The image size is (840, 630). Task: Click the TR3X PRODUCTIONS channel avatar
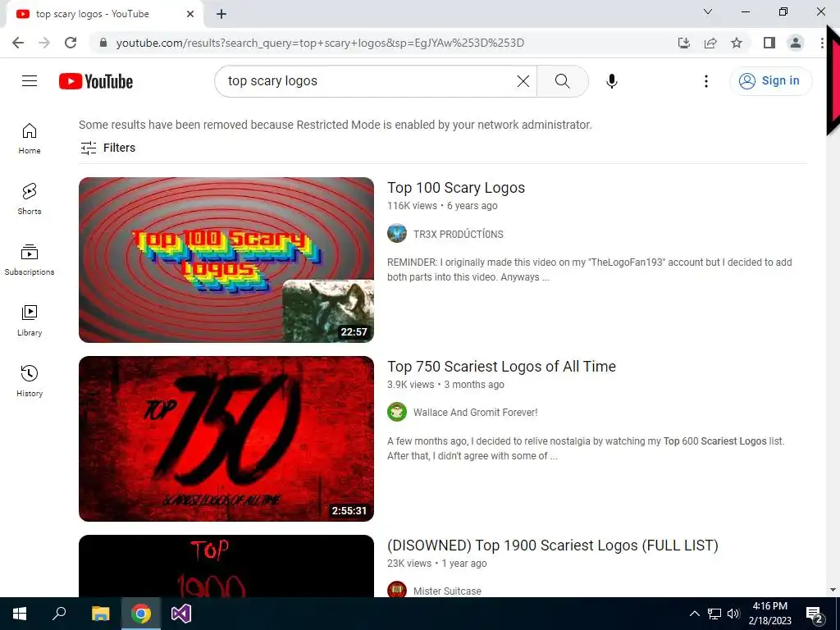point(397,234)
